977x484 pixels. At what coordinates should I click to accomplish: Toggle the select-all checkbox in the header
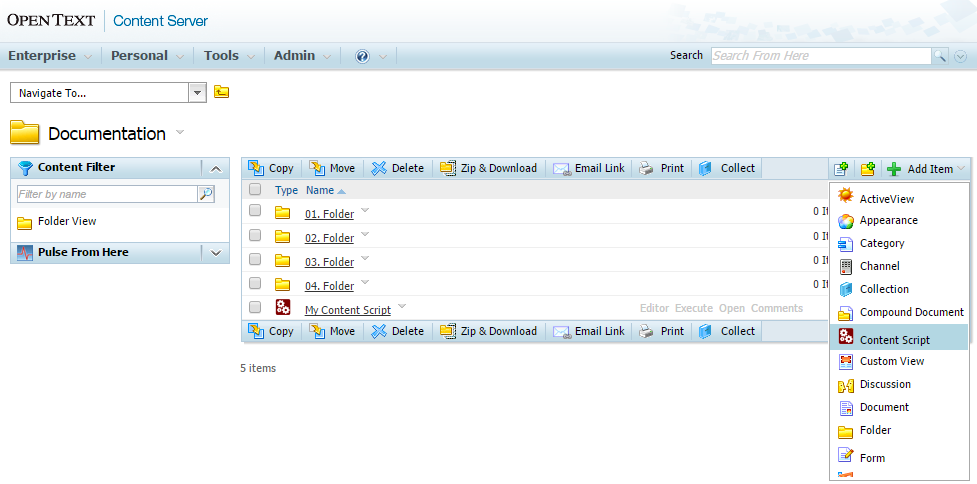[x=255, y=189]
